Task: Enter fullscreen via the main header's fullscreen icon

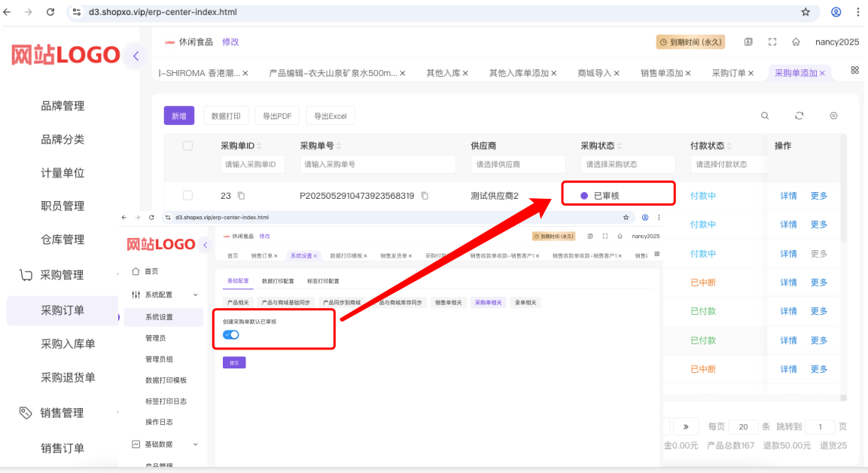Action: point(772,42)
